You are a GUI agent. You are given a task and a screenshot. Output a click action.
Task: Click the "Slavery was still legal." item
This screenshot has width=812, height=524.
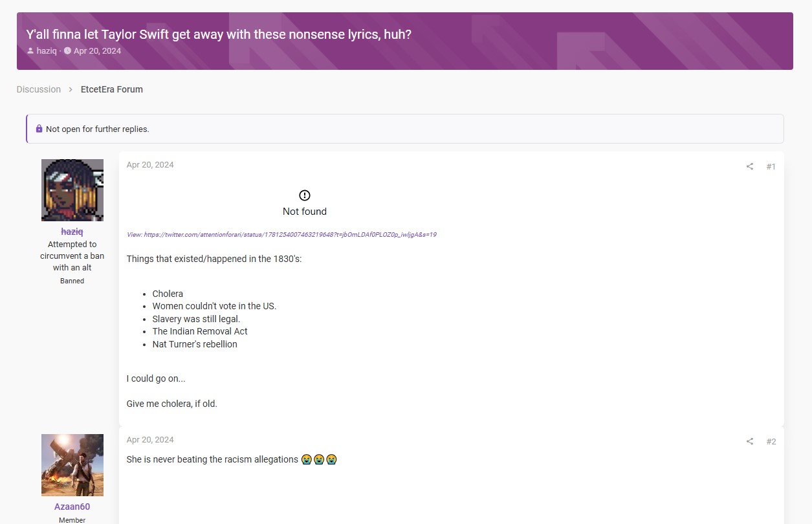196,319
